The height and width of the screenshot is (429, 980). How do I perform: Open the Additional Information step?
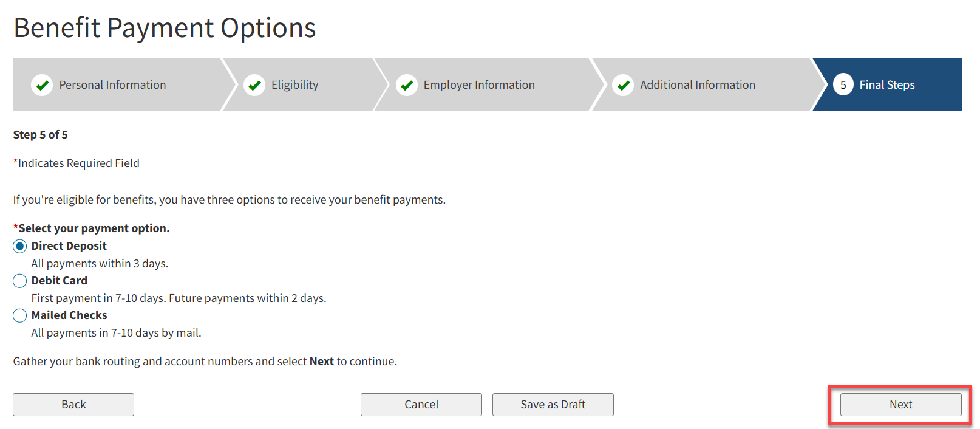[x=697, y=85]
